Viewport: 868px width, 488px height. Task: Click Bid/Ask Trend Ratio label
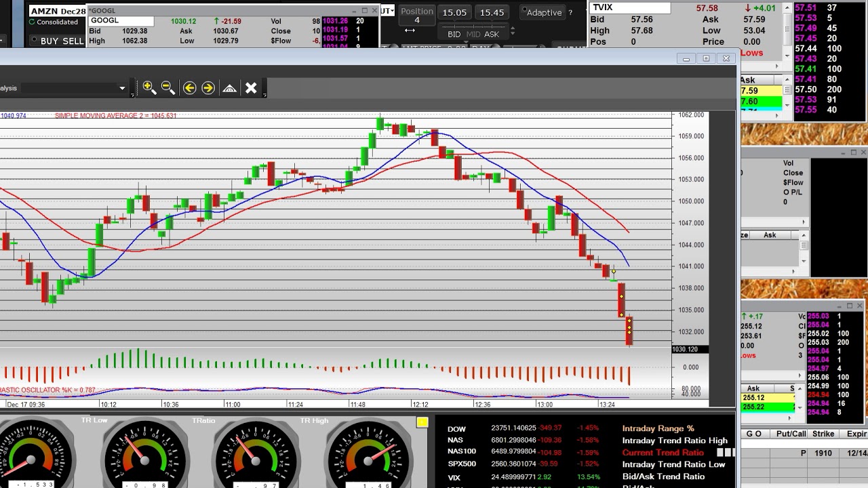click(663, 476)
